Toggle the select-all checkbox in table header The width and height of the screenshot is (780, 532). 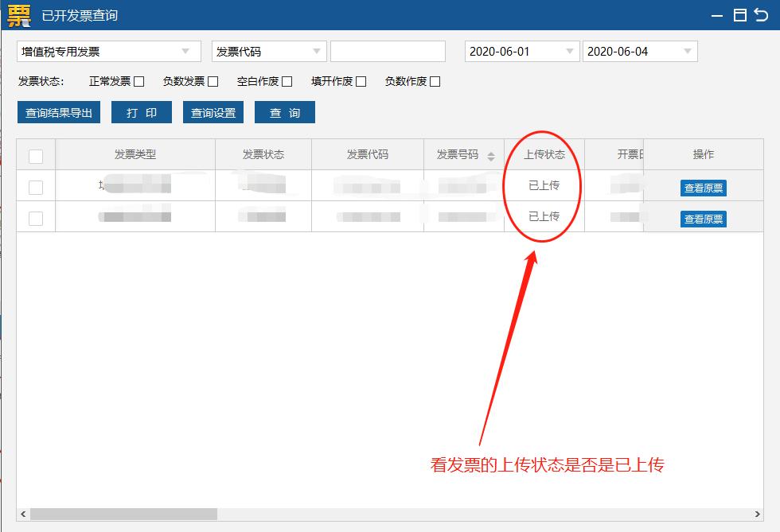[34, 156]
